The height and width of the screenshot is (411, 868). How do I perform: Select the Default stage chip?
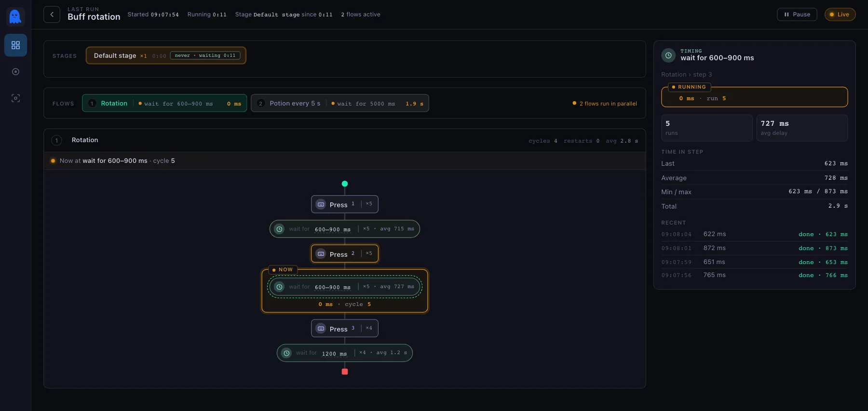pyautogui.click(x=166, y=55)
